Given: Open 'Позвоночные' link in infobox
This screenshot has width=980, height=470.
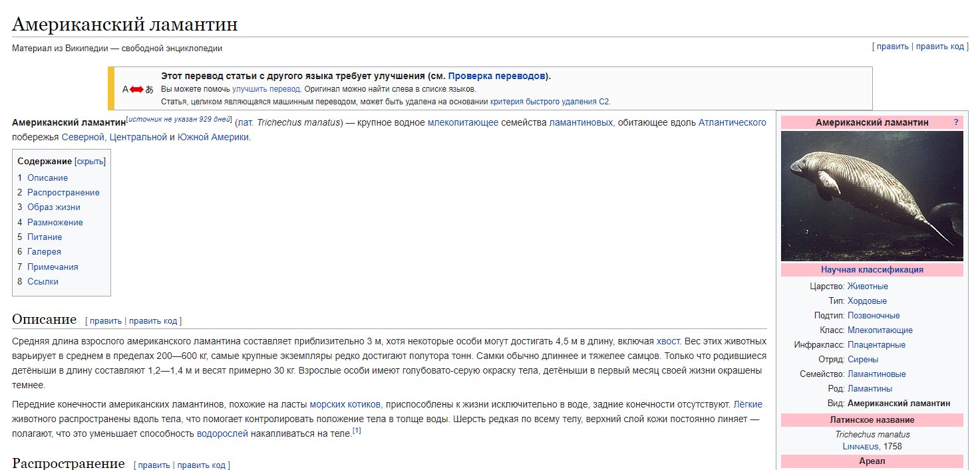Looking at the screenshot, I should coord(874,316).
